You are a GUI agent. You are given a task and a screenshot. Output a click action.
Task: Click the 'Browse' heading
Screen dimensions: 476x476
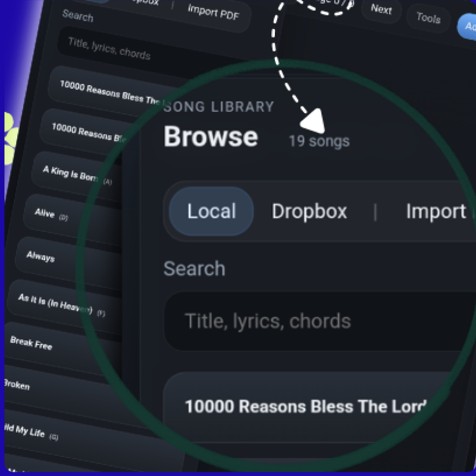click(x=211, y=137)
